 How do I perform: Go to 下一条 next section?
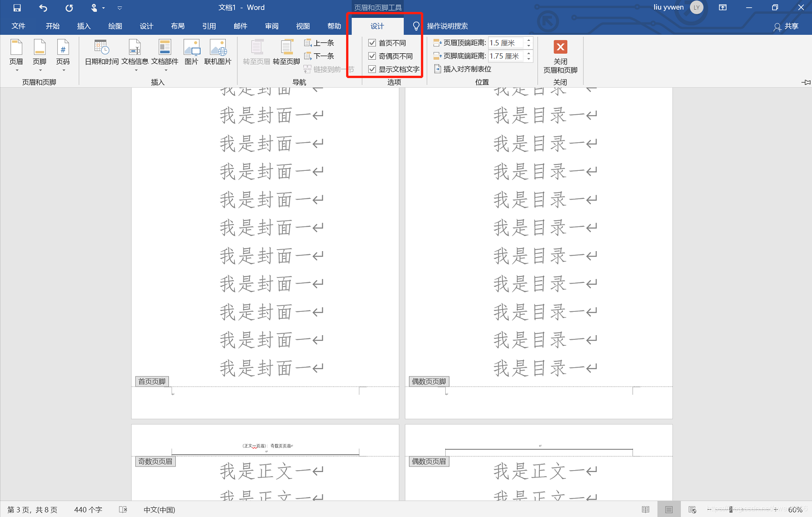tap(319, 56)
